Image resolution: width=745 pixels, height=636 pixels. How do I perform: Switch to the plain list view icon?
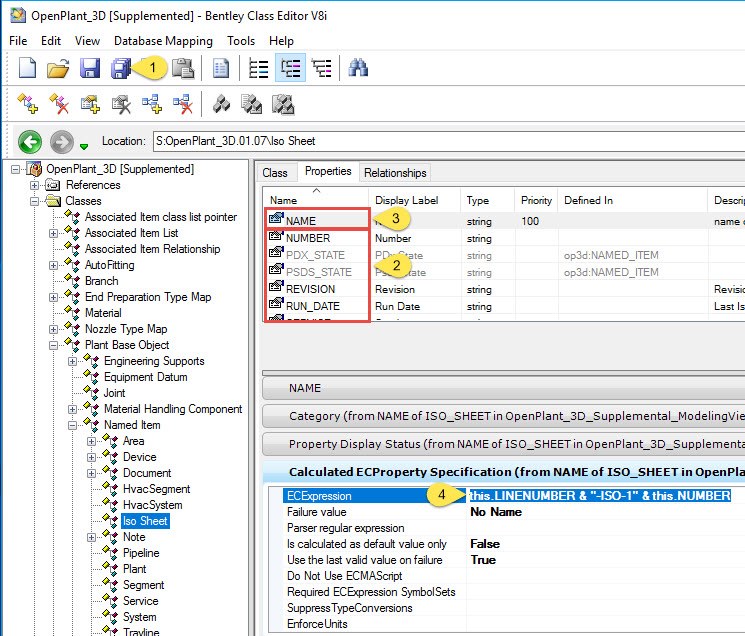click(258, 68)
